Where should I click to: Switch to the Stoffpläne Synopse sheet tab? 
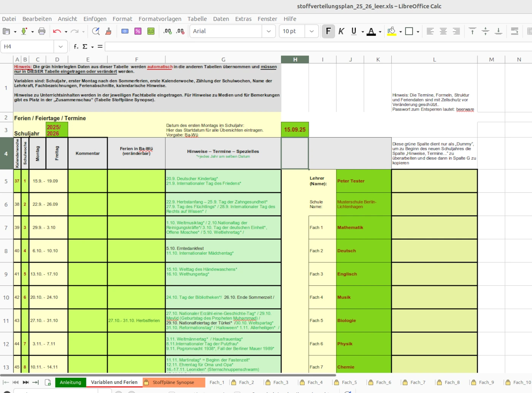(x=173, y=382)
